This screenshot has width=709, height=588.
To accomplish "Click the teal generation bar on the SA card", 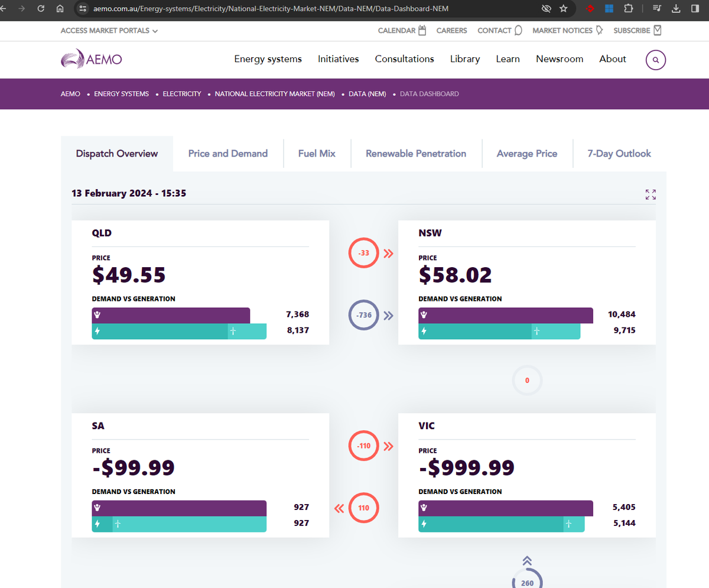I will click(177, 524).
